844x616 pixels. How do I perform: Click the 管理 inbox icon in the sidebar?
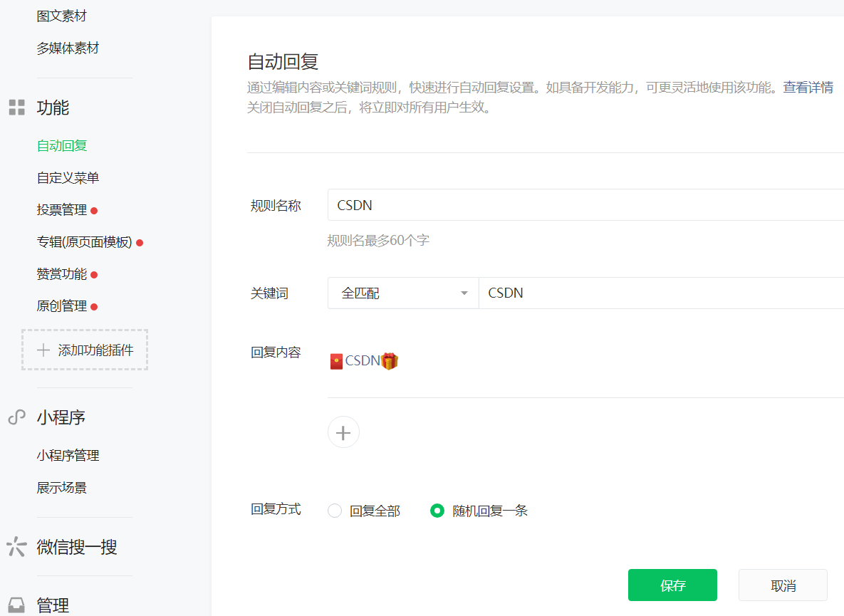16,605
